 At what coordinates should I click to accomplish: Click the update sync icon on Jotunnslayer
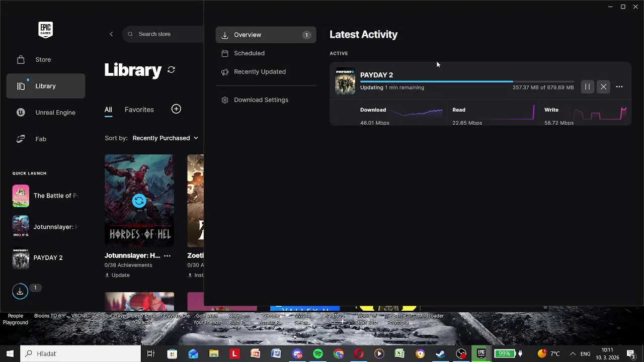coord(139,201)
